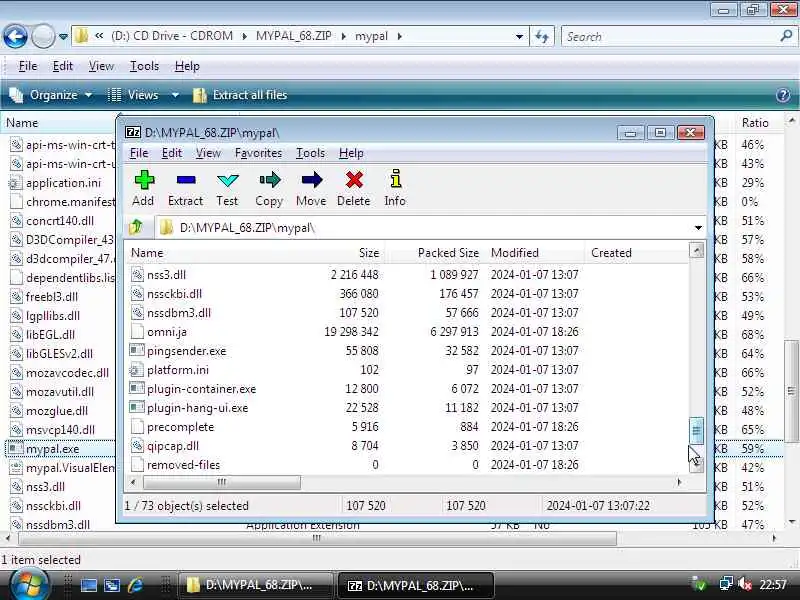
Task: Click Switch between windows quick launch icon
Action: 112,585
